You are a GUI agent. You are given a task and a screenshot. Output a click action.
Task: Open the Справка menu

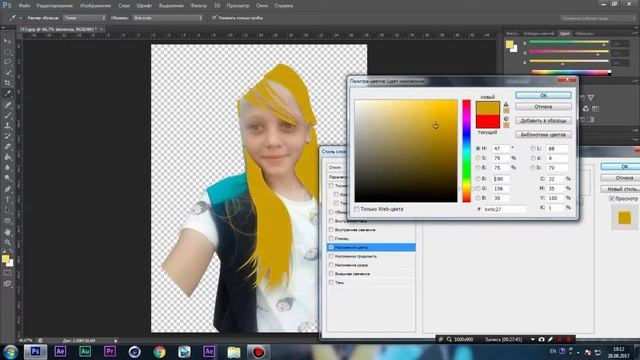284,6
